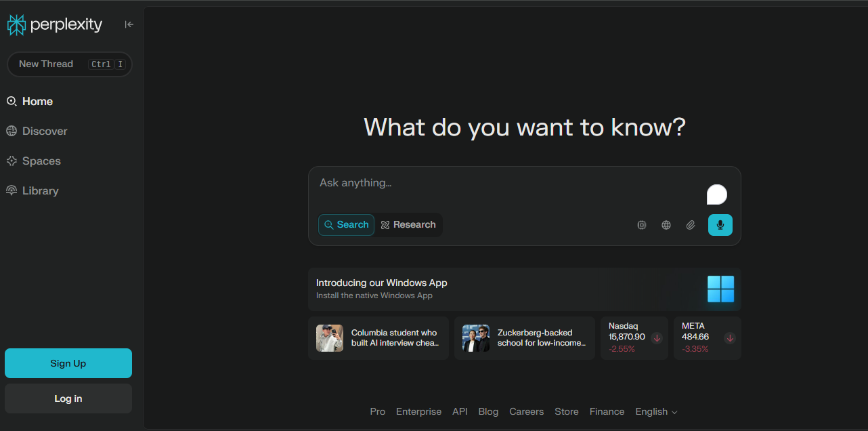Open the Columbia student news card
Screen dimensions: 868x431
click(x=378, y=338)
